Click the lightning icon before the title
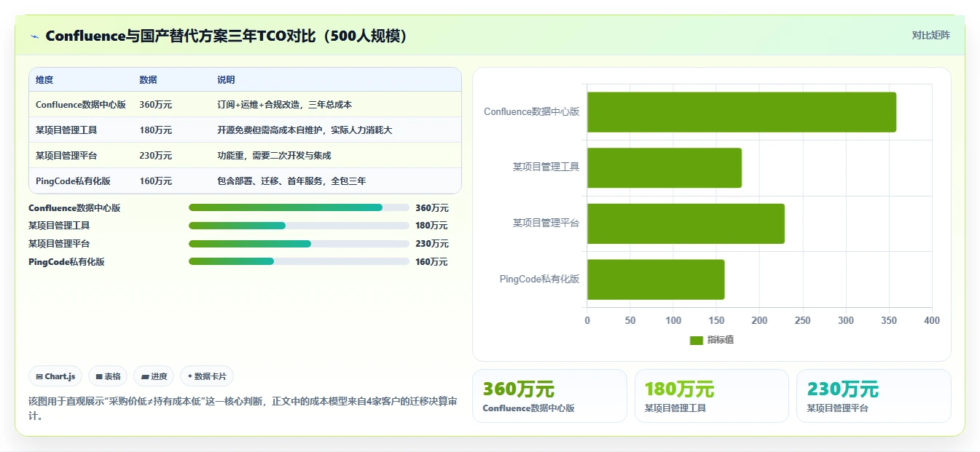The width and height of the screenshot is (980, 452). click(x=34, y=36)
